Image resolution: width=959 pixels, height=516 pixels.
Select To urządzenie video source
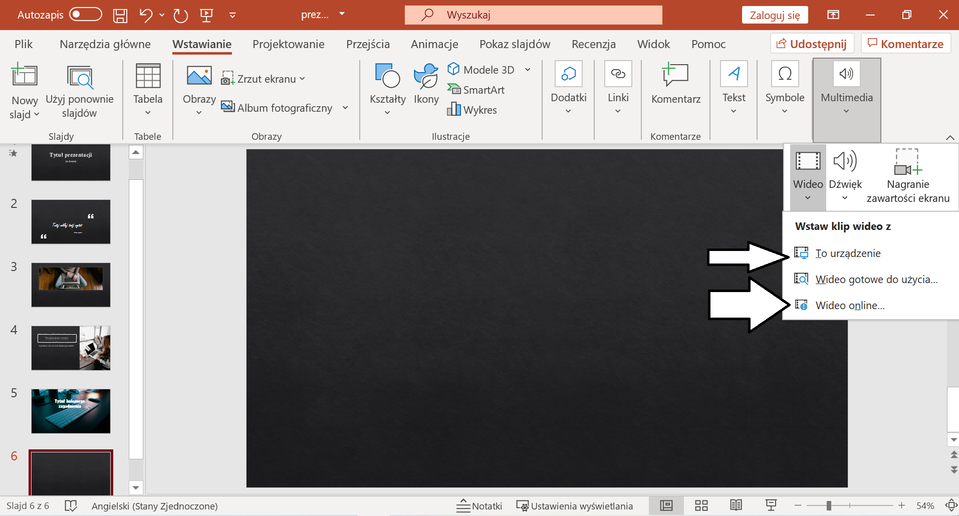[x=848, y=254]
